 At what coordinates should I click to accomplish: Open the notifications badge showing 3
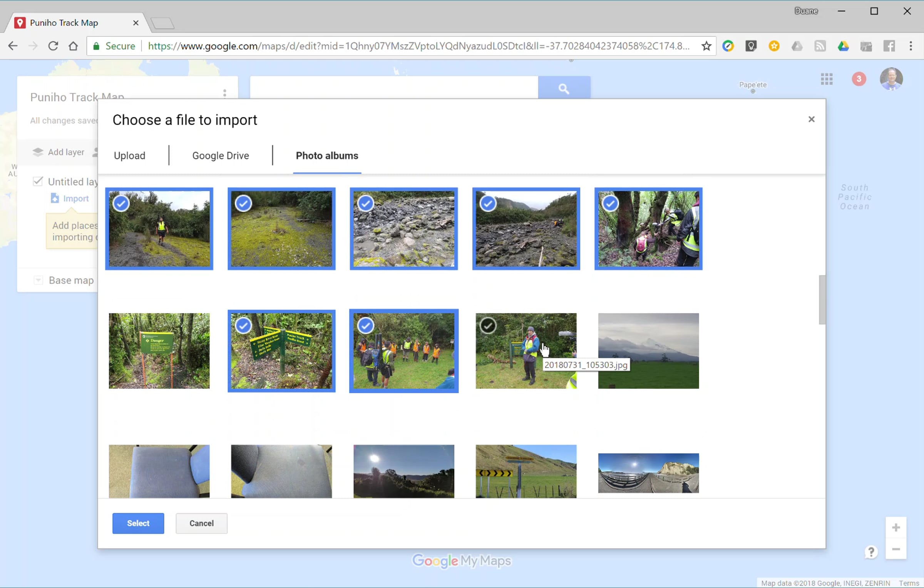click(859, 79)
